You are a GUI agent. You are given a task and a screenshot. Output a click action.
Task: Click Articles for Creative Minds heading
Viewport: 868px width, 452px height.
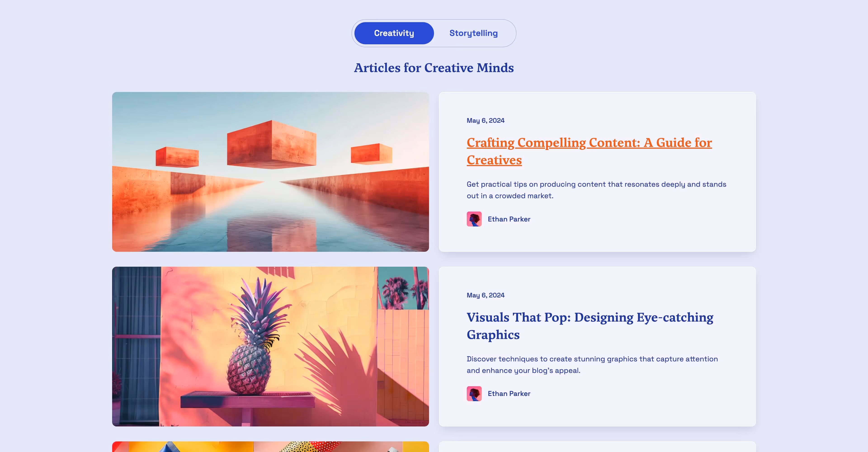pyautogui.click(x=434, y=68)
